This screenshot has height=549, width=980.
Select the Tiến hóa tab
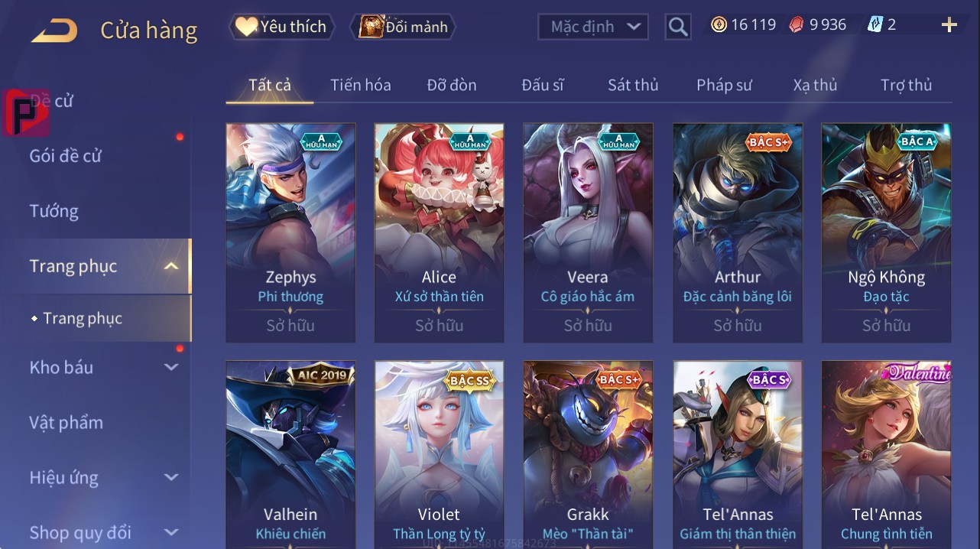360,85
